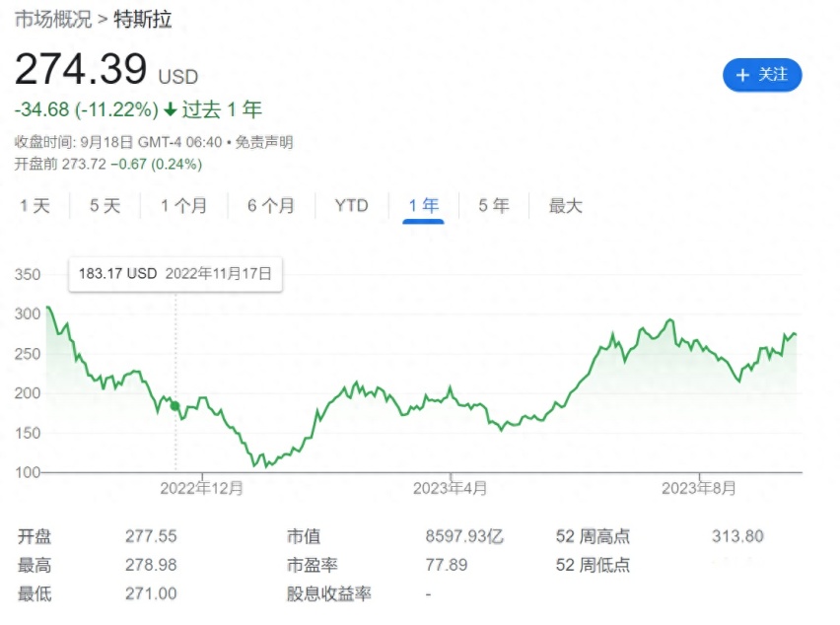Click the 最低 value 271.00
Viewport: 840px width, 625px height.
click(151, 593)
